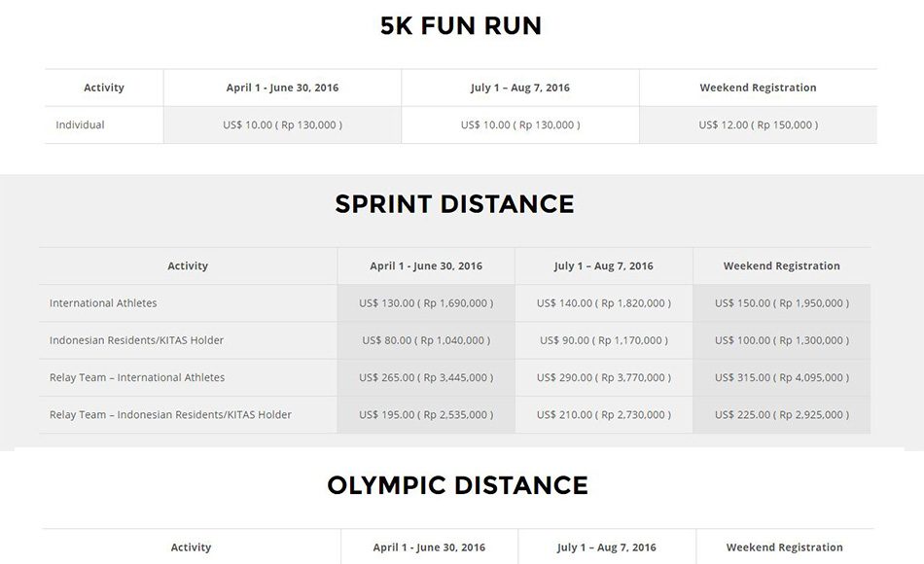Click the Olympic Distance "Activity" column header
This screenshot has height=564, width=924.
tap(191, 547)
